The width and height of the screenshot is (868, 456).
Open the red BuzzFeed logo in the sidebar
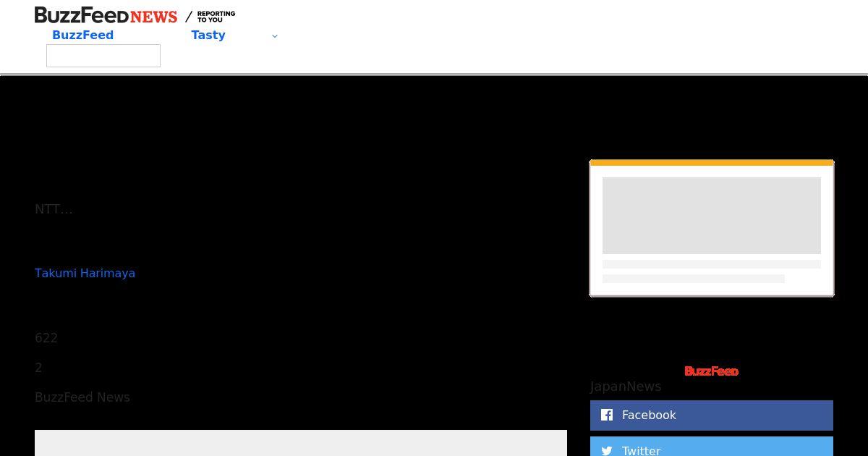pos(711,371)
